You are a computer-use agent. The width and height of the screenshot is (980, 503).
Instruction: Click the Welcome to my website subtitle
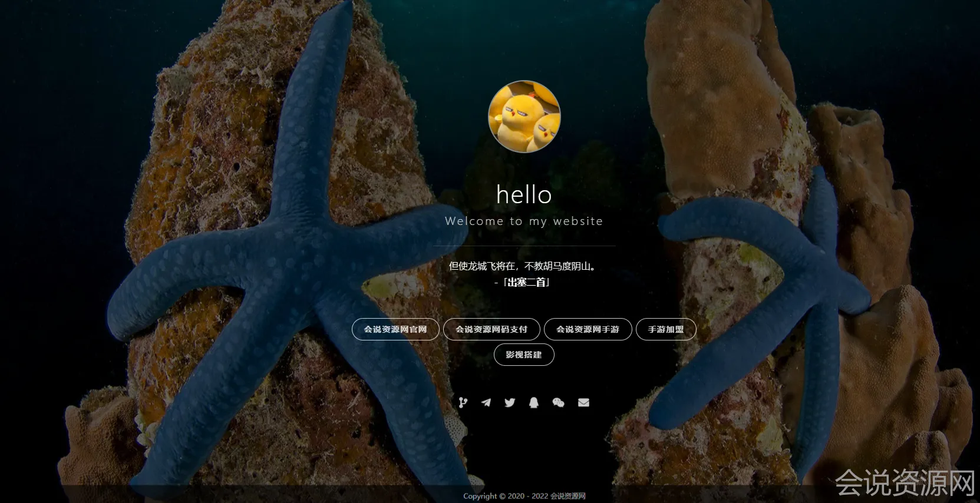pos(524,221)
